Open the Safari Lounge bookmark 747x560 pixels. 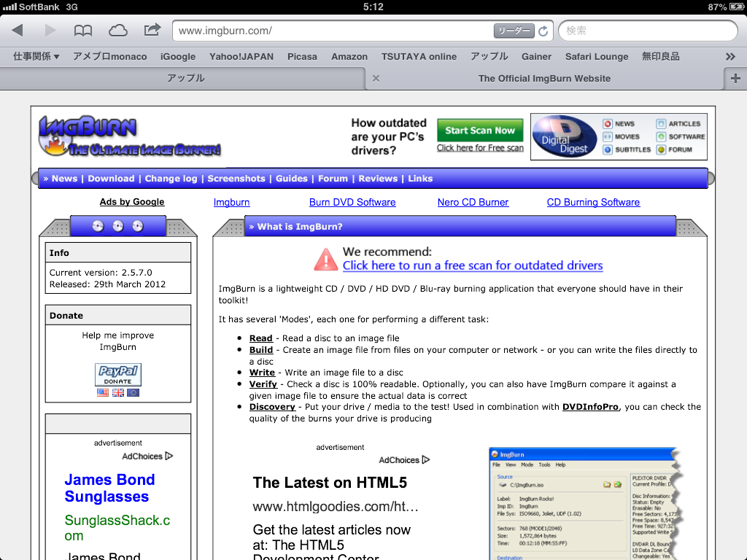[x=597, y=56]
